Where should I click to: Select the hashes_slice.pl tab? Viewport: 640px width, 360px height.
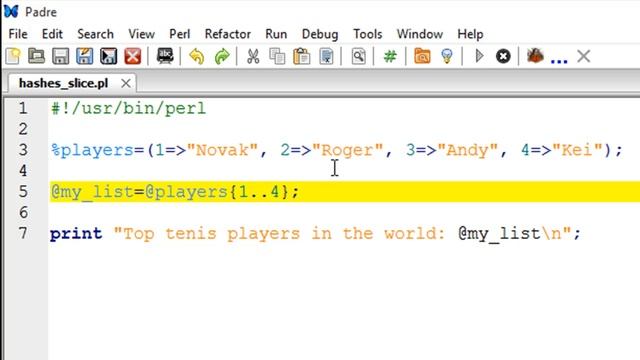pyautogui.click(x=64, y=83)
